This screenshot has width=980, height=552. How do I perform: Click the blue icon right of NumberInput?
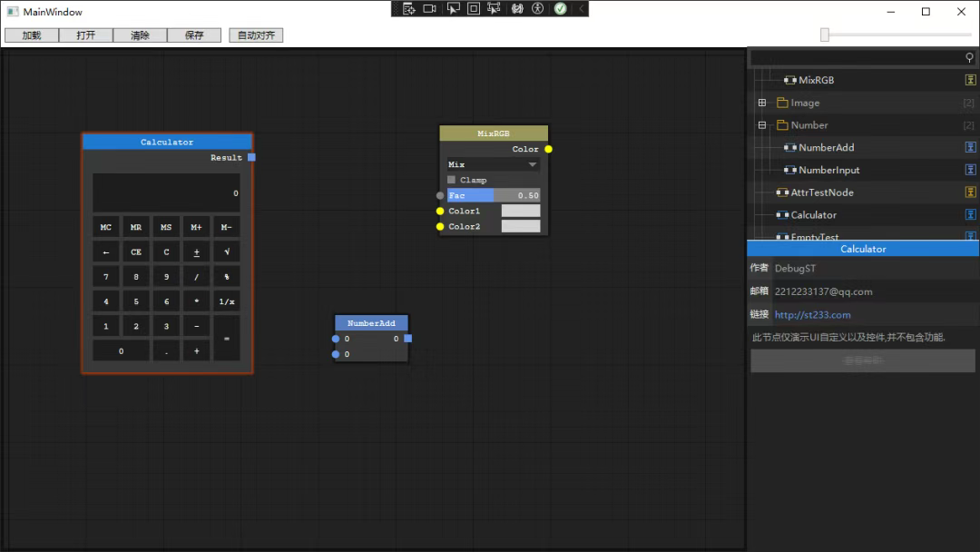point(970,170)
